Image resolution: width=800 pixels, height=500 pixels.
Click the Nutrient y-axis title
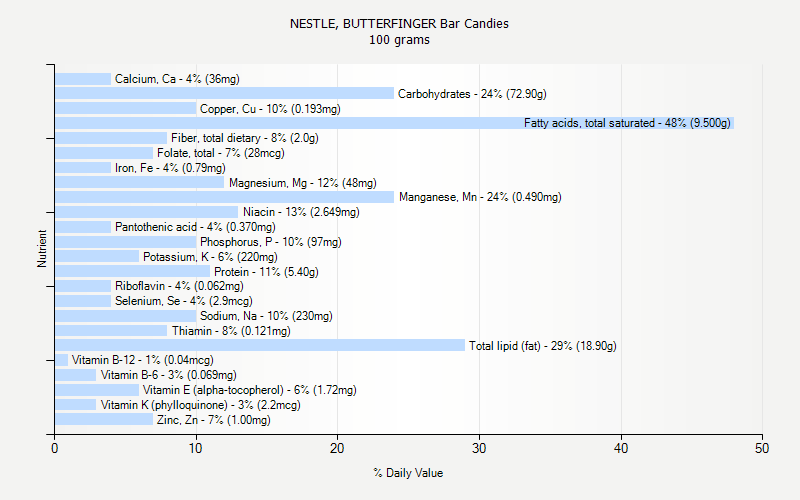(42, 249)
